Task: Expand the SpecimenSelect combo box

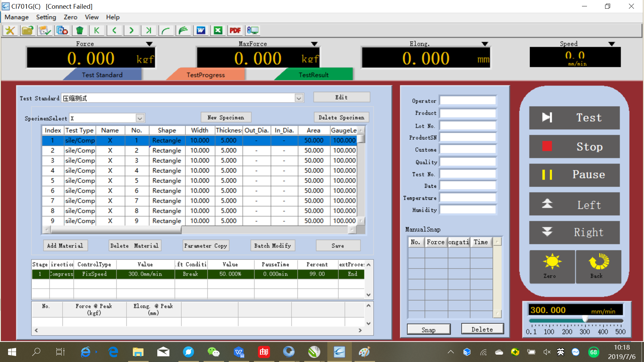Action: (x=140, y=118)
